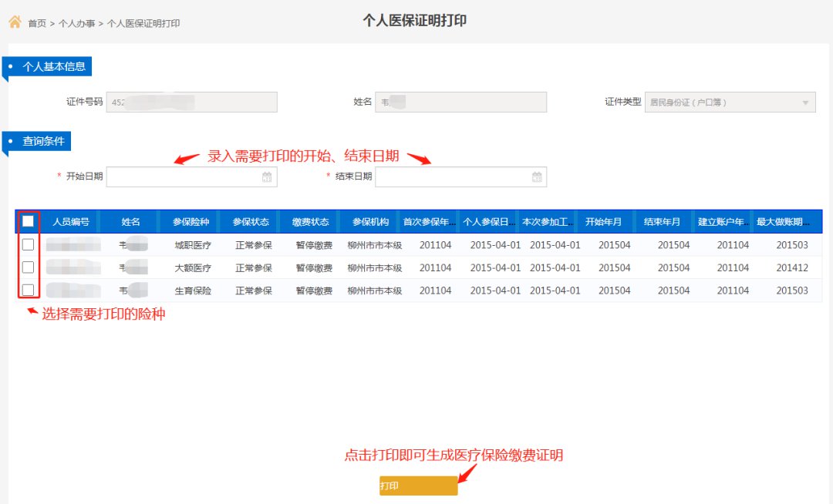Sort by 参保险种 column header

pos(191,222)
